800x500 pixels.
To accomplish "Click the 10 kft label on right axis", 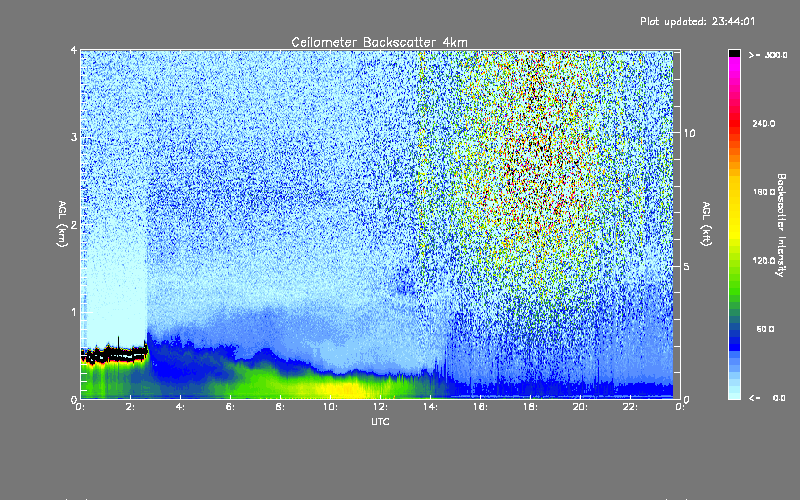I will 689,134.
